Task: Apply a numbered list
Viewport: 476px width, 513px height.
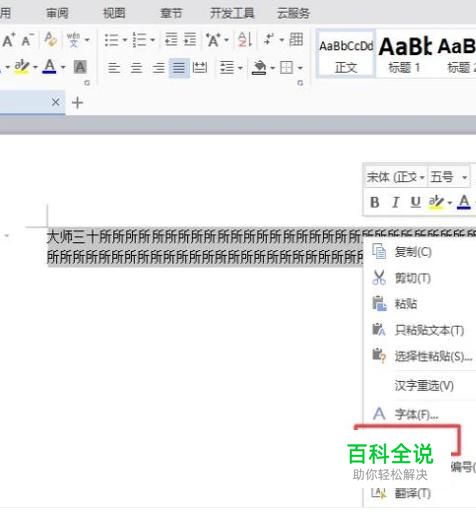Action: [x=139, y=40]
